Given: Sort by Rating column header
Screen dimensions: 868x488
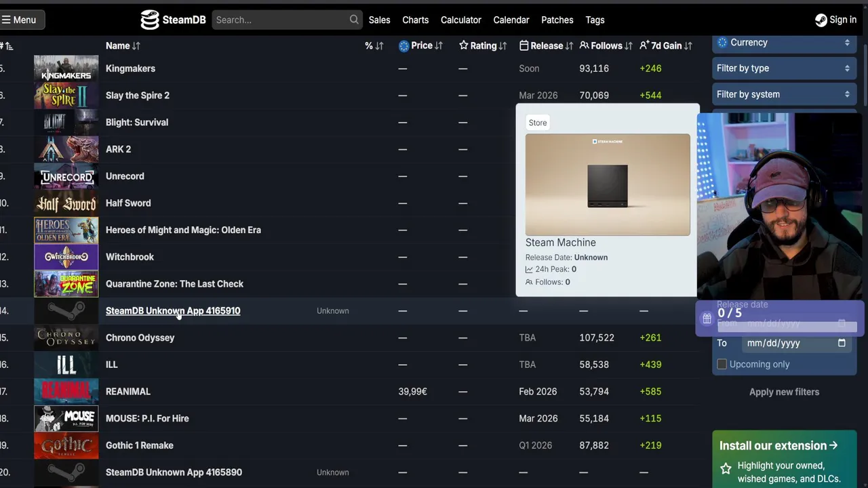Looking at the screenshot, I should [483, 45].
